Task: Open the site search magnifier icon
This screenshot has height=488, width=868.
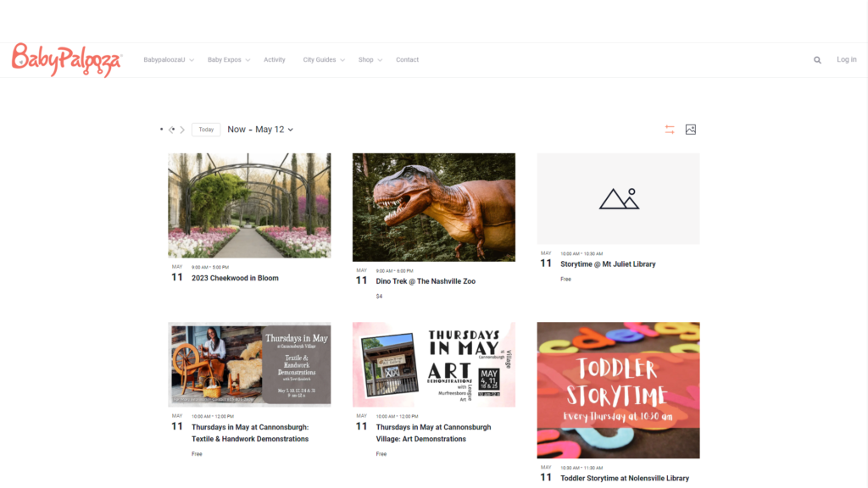Action: tap(817, 60)
